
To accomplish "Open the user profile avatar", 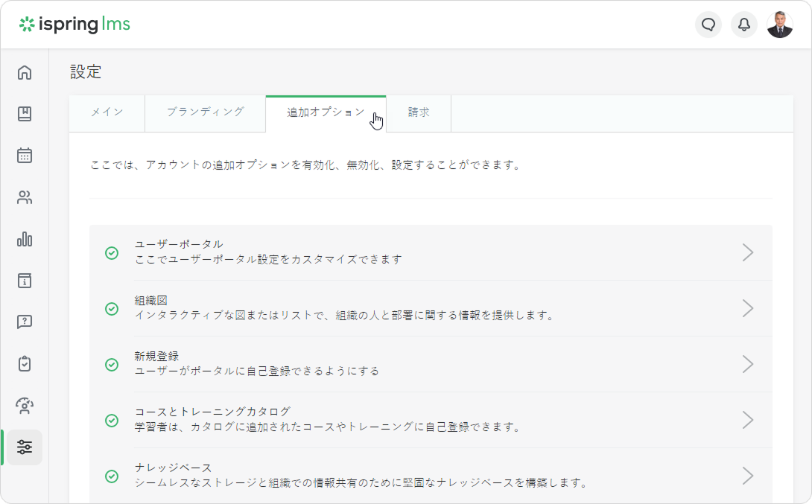I will [780, 25].
